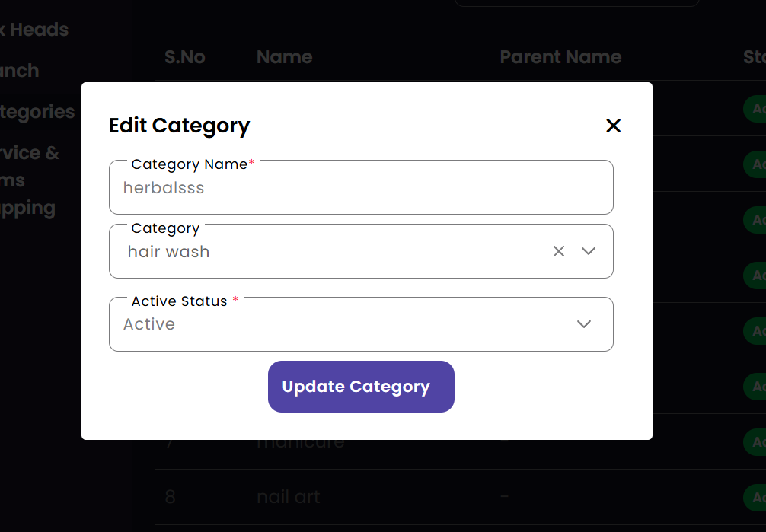The height and width of the screenshot is (532, 766).
Task: Click the status badge in nail art row
Action: pos(757,497)
